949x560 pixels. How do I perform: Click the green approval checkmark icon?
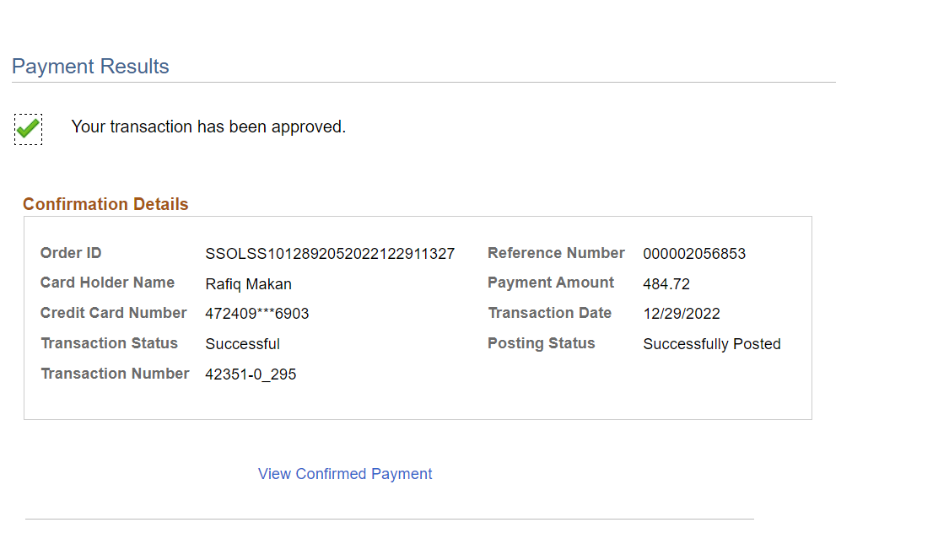coord(28,128)
